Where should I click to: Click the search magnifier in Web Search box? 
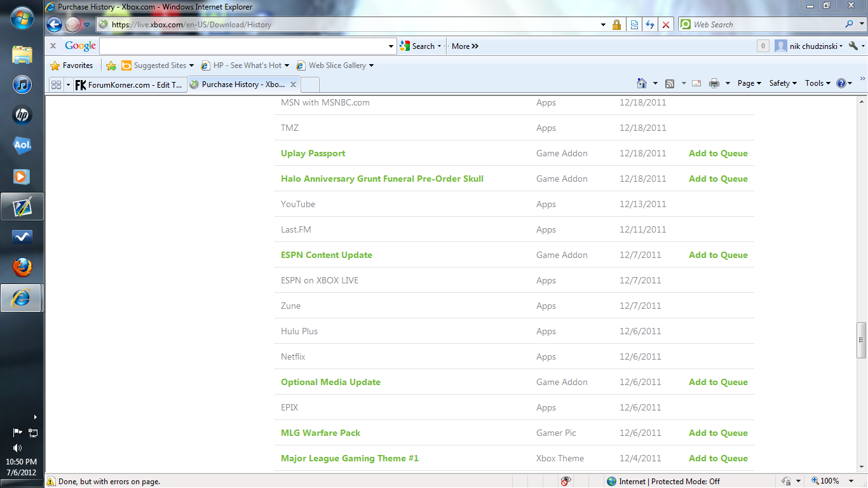pos(850,24)
